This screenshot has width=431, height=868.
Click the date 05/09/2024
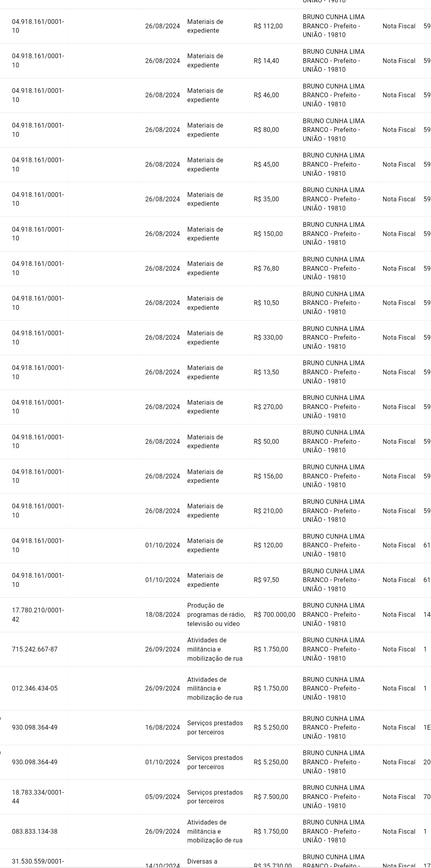click(x=162, y=797)
